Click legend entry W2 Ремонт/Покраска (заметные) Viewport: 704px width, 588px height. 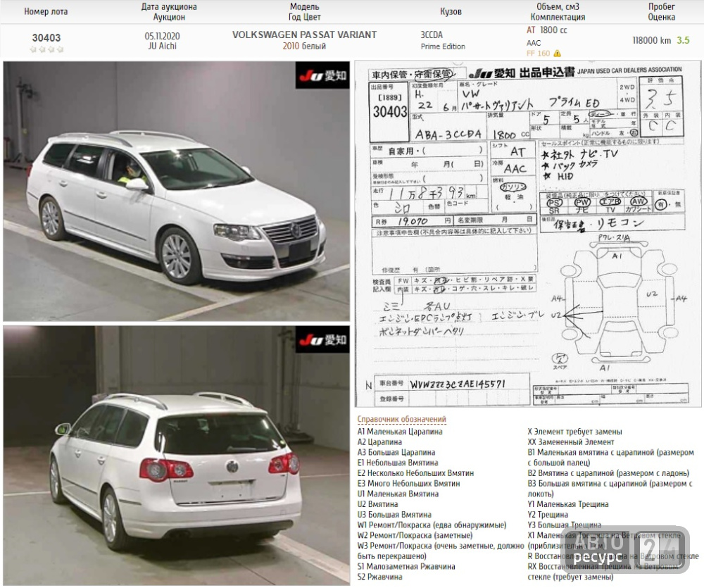coord(415,535)
